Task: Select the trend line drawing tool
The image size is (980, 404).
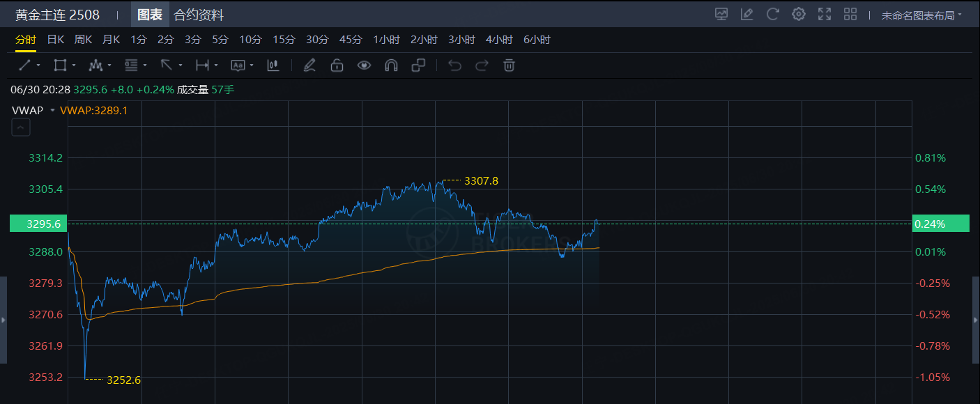Action: coord(25,65)
